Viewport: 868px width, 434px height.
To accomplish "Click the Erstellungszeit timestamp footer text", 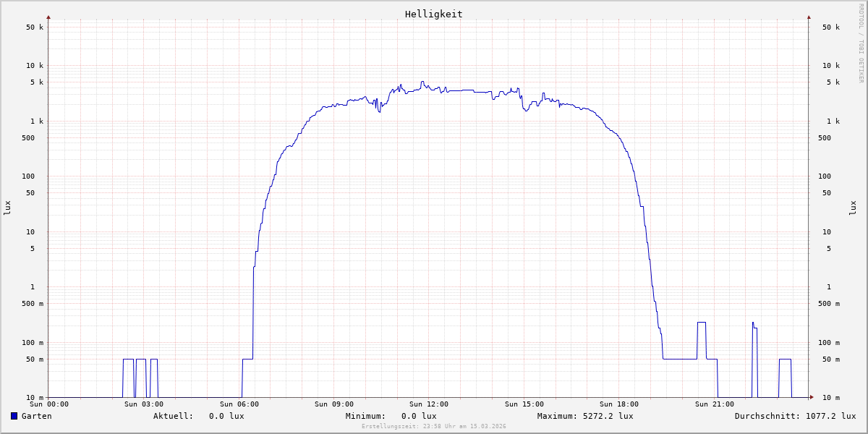I will [x=433, y=427].
